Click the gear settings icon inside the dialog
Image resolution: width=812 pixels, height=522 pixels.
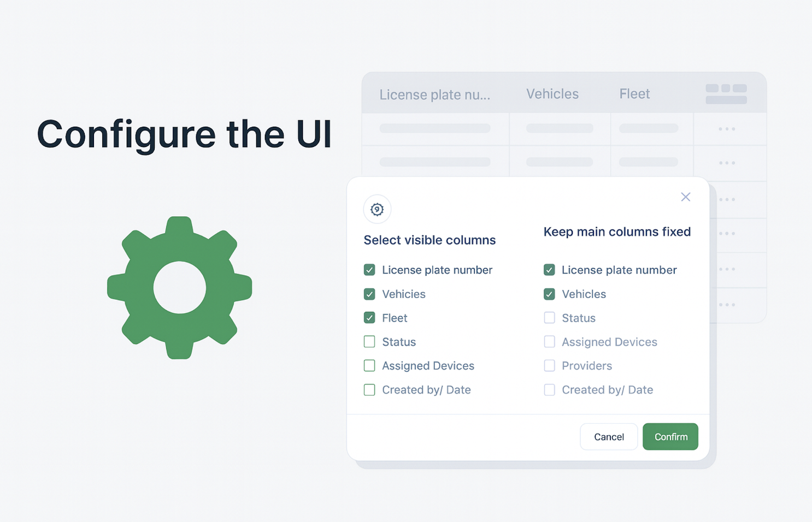pyautogui.click(x=377, y=209)
